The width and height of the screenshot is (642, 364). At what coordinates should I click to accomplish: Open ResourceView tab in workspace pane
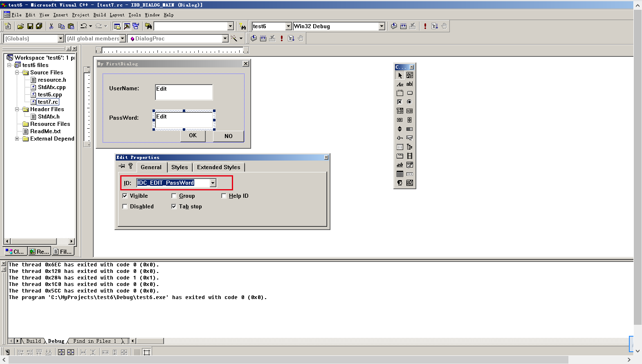coord(39,252)
